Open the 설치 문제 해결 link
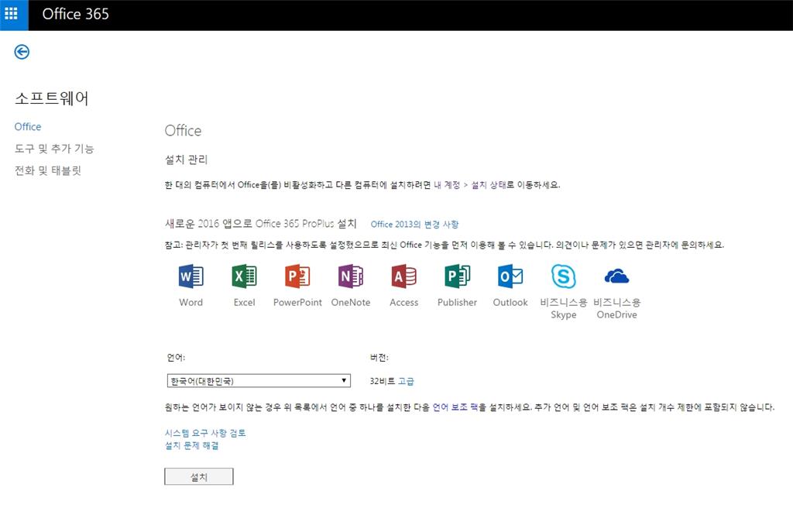793x532 pixels. (x=192, y=445)
